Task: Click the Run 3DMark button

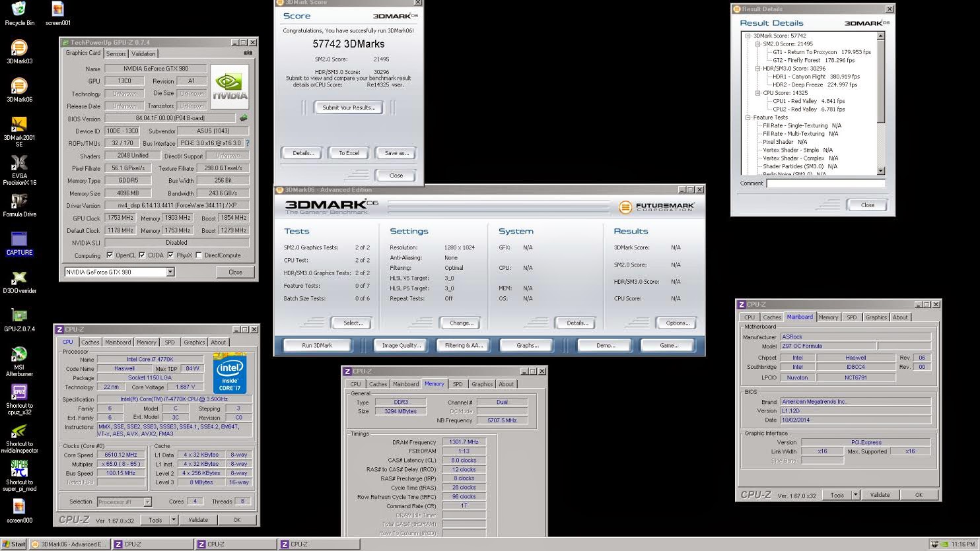Action: pos(317,345)
